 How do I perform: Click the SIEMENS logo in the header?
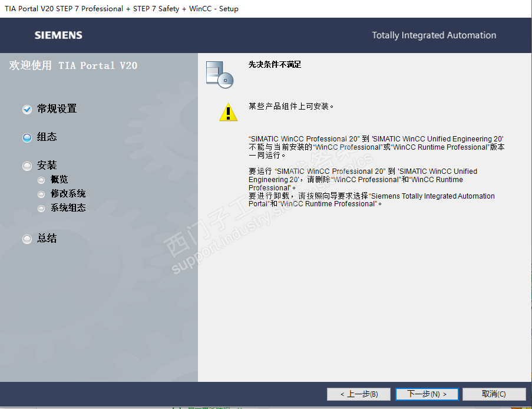click(58, 35)
